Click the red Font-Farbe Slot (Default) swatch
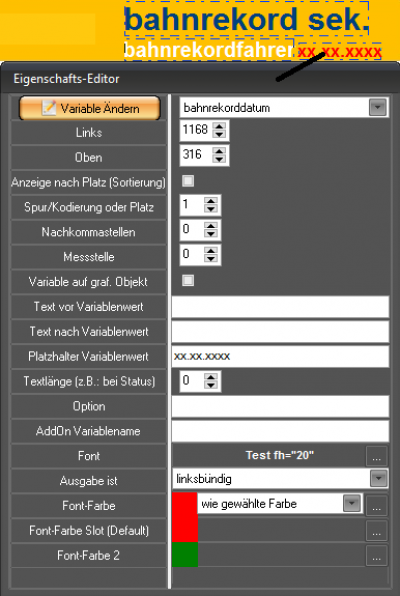 pyautogui.click(x=185, y=530)
